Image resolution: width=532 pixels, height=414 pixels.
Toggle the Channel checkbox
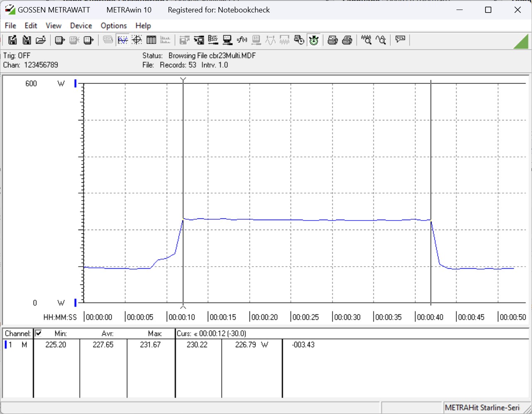pyautogui.click(x=39, y=333)
